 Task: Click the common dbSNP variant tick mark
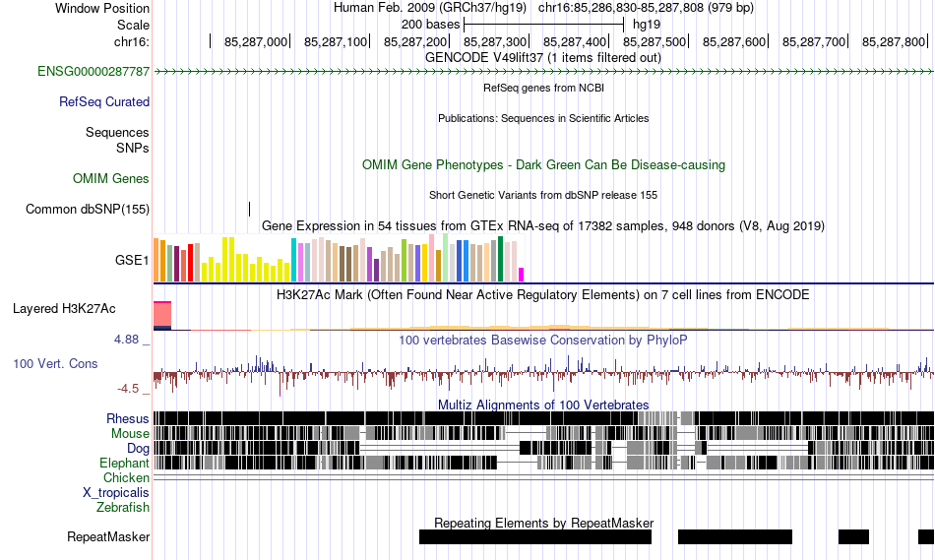tap(249, 210)
